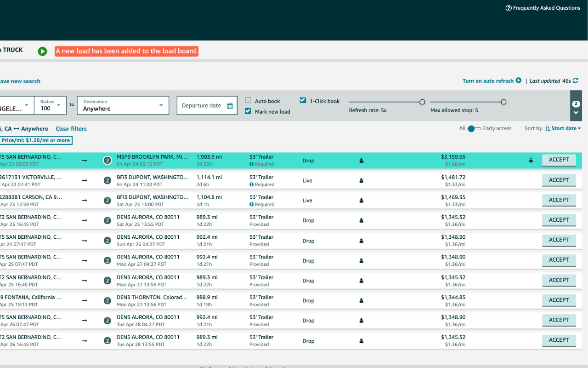
Task: Click Required info icon on $1,481.72 row
Action: pyautogui.click(x=252, y=184)
